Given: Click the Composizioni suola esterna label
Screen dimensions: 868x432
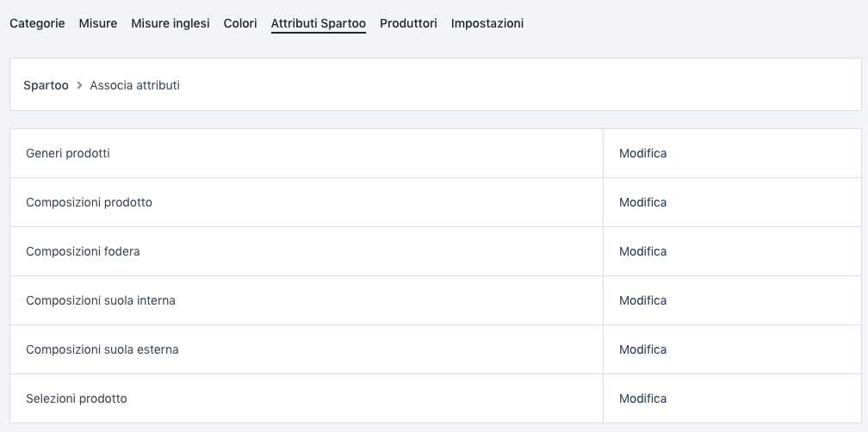Looking at the screenshot, I should tap(102, 349).
